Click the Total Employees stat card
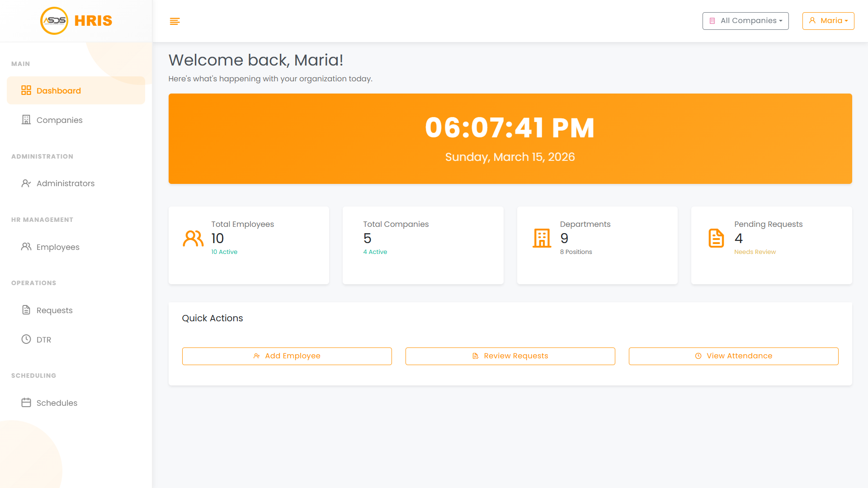 pos(249,245)
